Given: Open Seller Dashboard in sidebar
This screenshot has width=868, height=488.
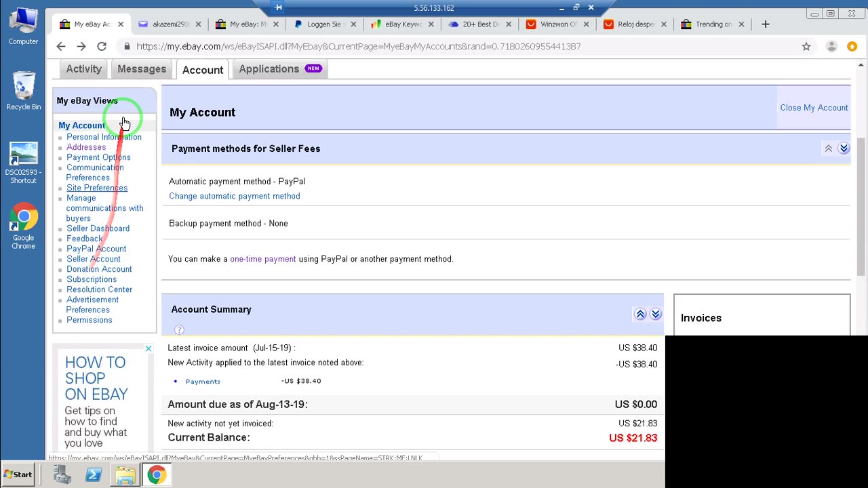Looking at the screenshot, I should (98, 228).
